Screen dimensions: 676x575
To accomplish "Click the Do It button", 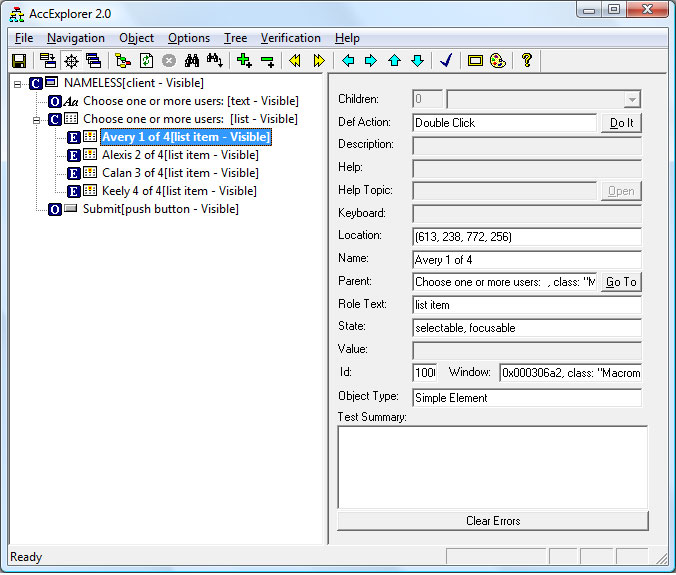I will point(621,123).
